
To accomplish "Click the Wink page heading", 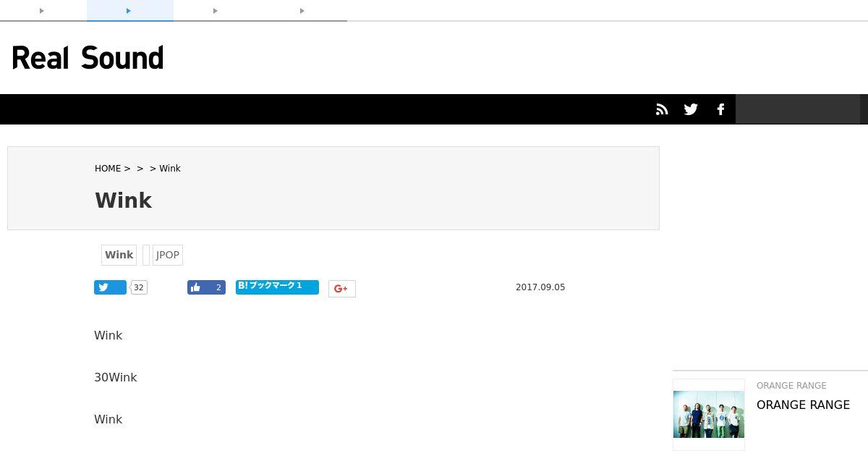I will (124, 200).
